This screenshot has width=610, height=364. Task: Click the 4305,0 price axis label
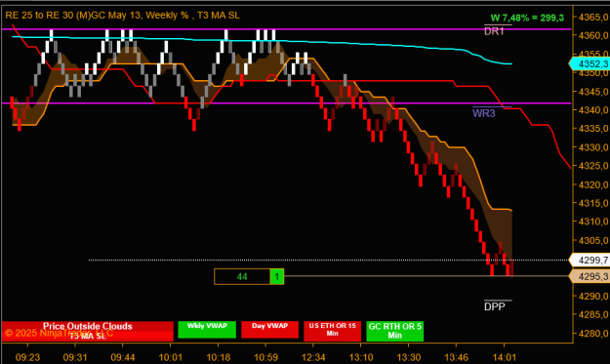[x=593, y=240]
